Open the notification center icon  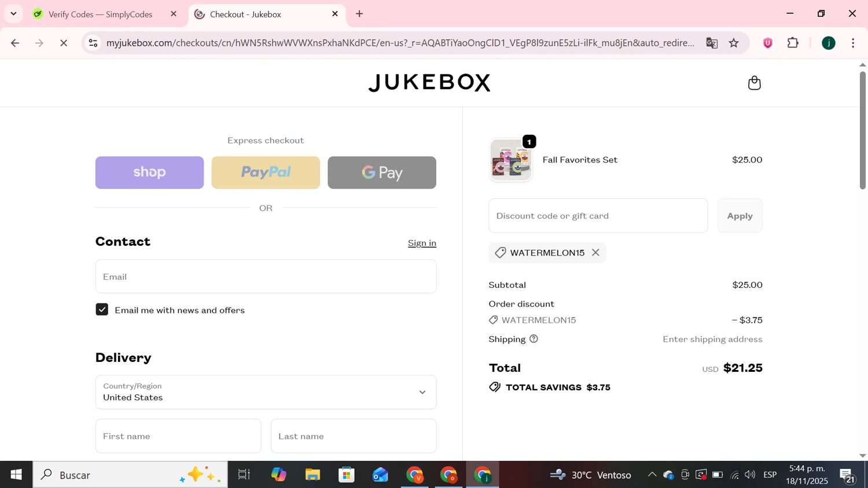[x=848, y=475]
